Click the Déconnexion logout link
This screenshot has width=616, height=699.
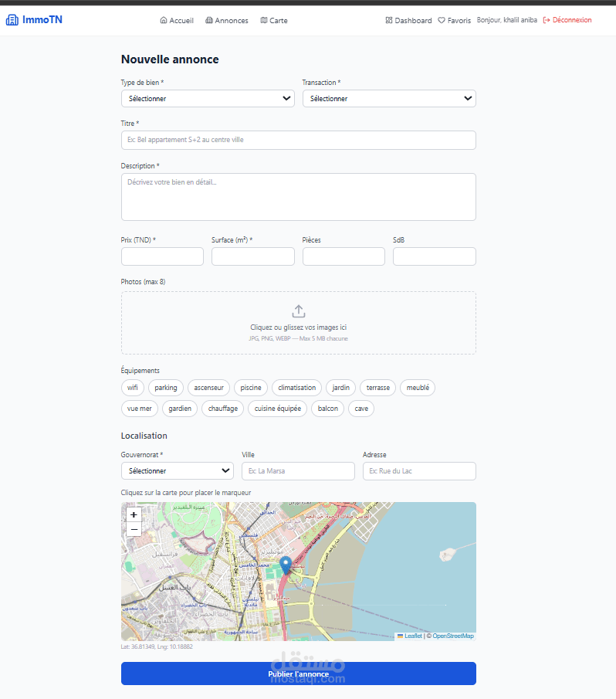[x=567, y=20]
